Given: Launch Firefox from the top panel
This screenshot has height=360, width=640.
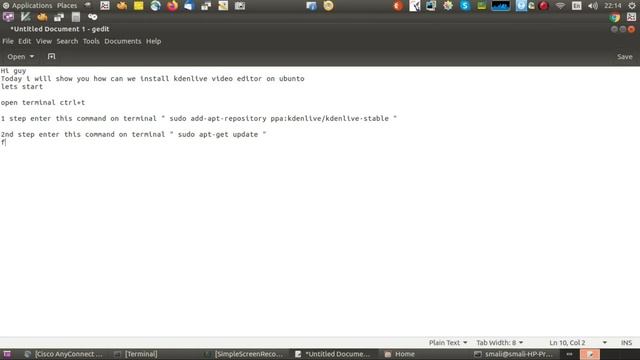Looking at the screenshot, I should point(172,6).
